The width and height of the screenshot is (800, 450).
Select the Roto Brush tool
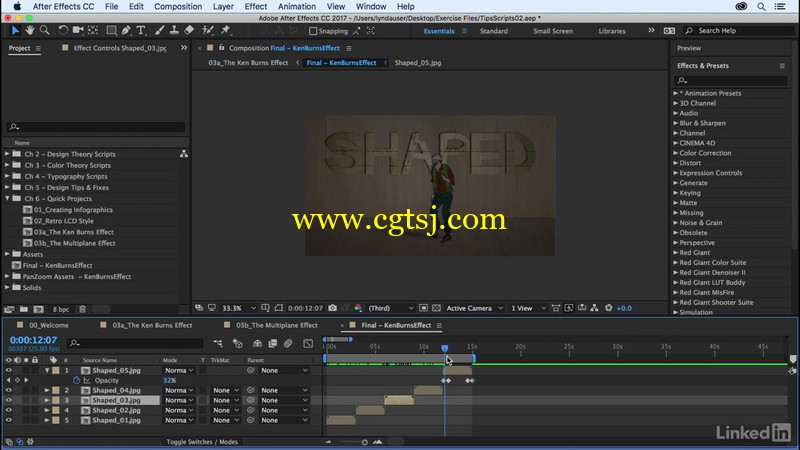(207, 31)
